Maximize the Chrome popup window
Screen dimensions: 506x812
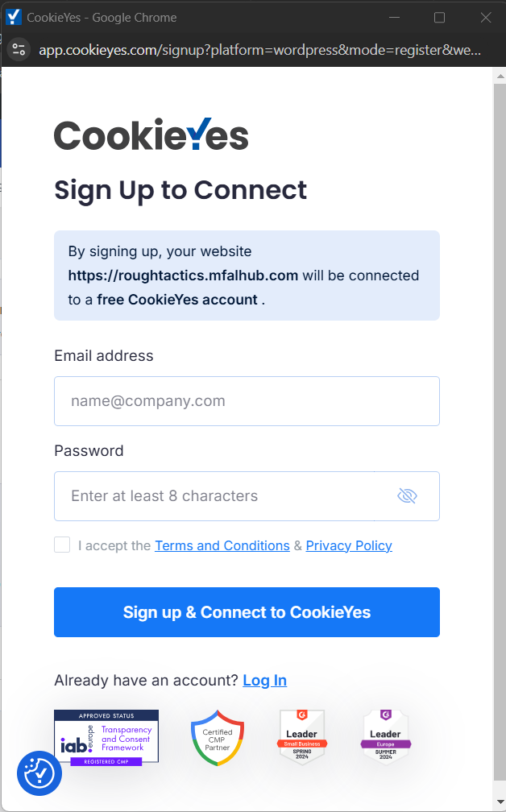click(439, 18)
